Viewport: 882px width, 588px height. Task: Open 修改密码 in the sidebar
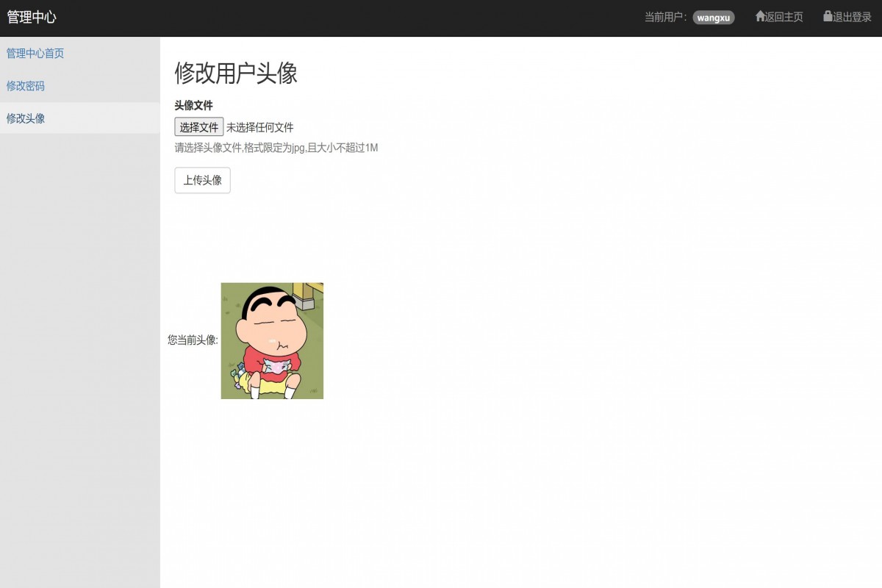click(x=26, y=86)
